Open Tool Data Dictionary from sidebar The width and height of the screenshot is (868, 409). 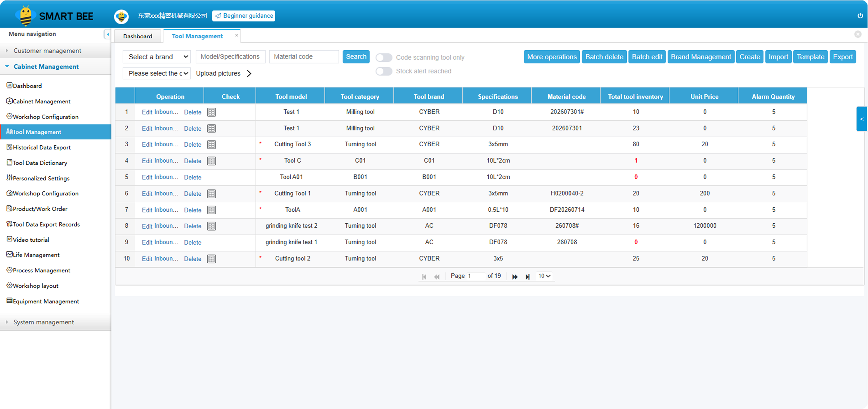coord(37,163)
